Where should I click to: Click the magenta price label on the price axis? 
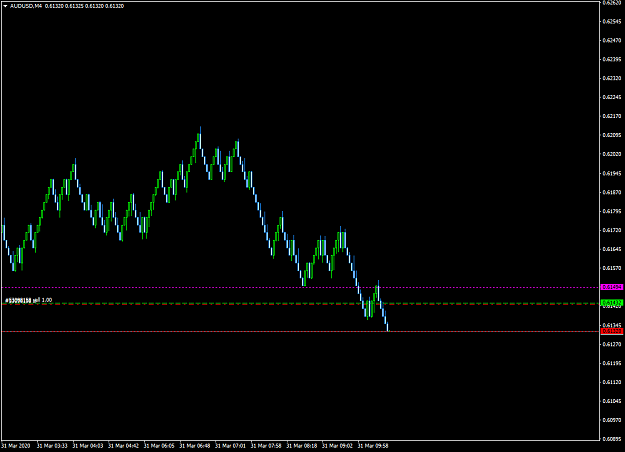pyautogui.click(x=612, y=287)
